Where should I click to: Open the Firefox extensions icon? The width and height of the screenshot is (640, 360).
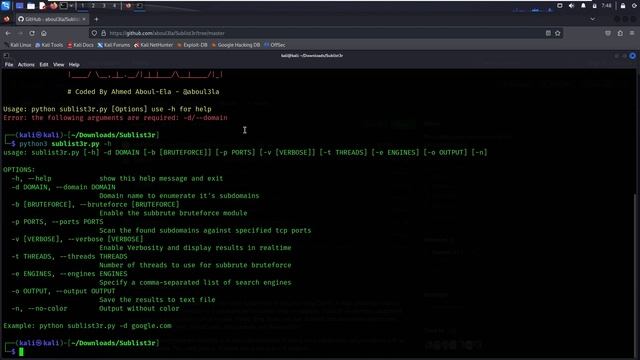[620, 33]
